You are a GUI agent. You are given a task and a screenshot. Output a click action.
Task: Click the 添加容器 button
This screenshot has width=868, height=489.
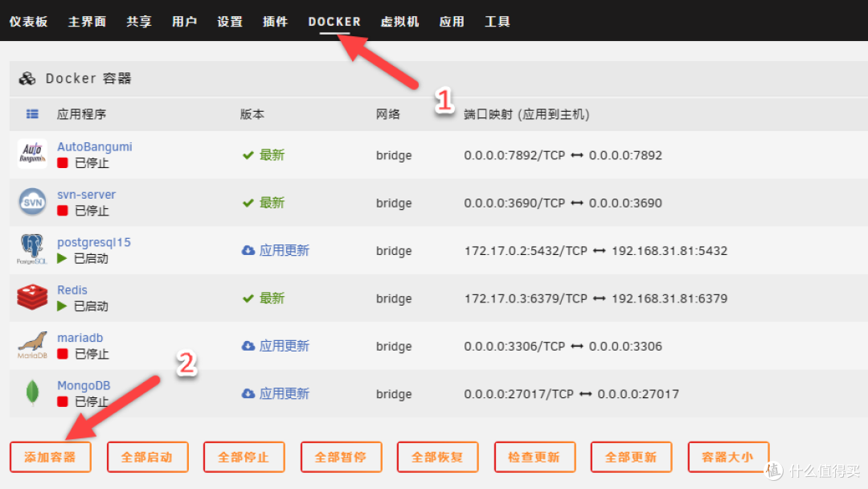point(50,456)
